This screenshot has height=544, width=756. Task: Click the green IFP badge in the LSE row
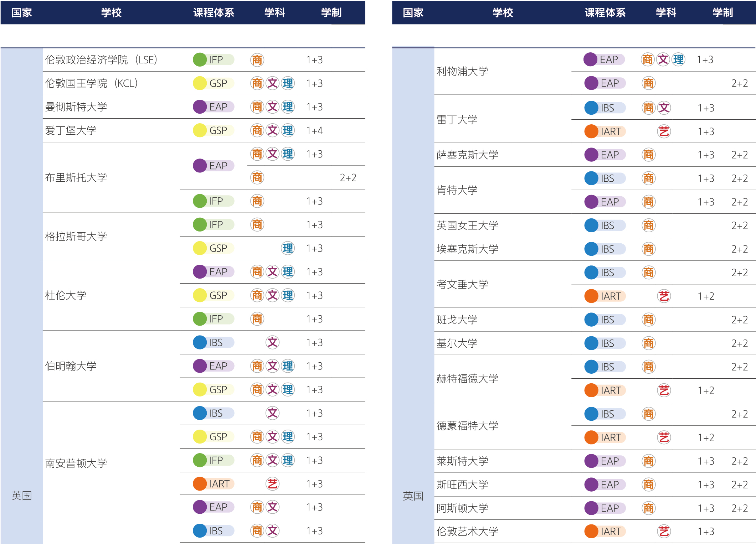214,59
